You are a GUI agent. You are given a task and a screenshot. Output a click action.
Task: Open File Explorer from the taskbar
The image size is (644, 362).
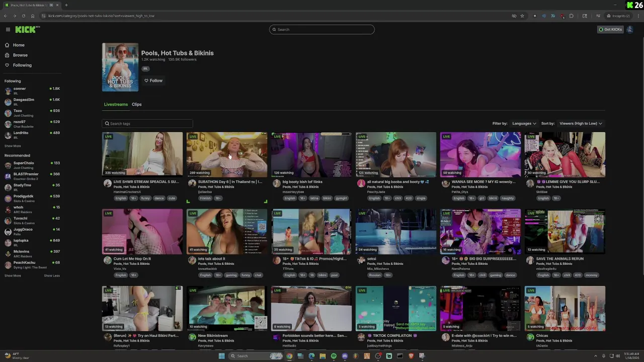323,356
